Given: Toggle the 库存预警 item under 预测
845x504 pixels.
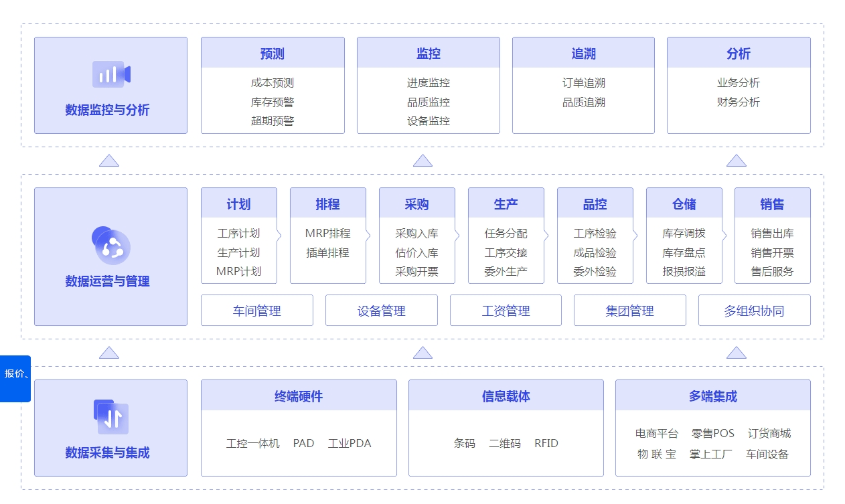Looking at the screenshot, I should click(x=273, y=102).
